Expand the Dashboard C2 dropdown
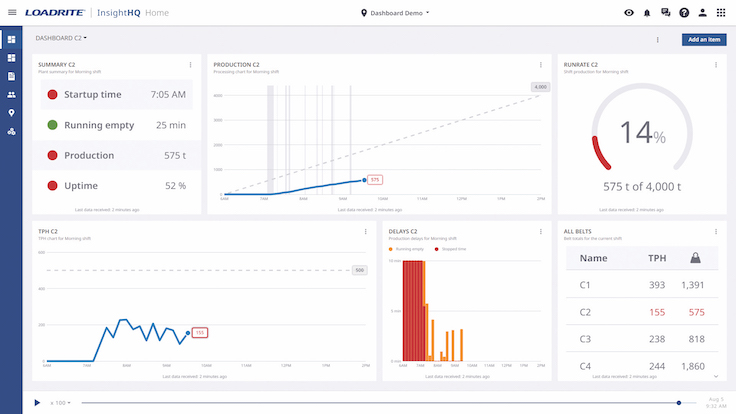This screenshot has width=736, height=414. [x=61, y=38]
